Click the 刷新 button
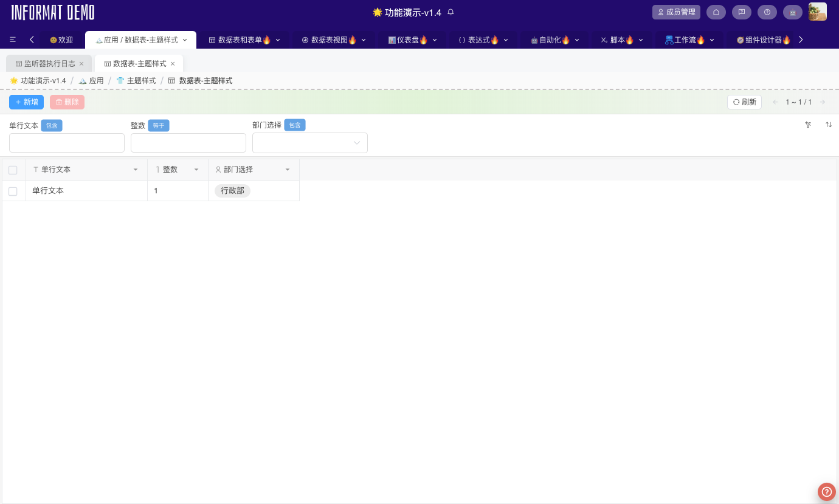 point(744,102)
